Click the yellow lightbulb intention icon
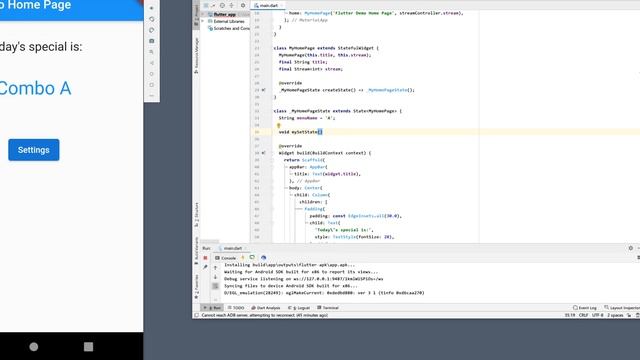Screen dimensions: 640x360 point(279,125)
